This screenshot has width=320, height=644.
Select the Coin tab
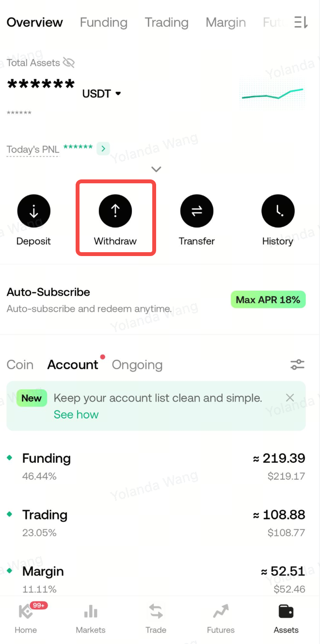click(20, 365)
